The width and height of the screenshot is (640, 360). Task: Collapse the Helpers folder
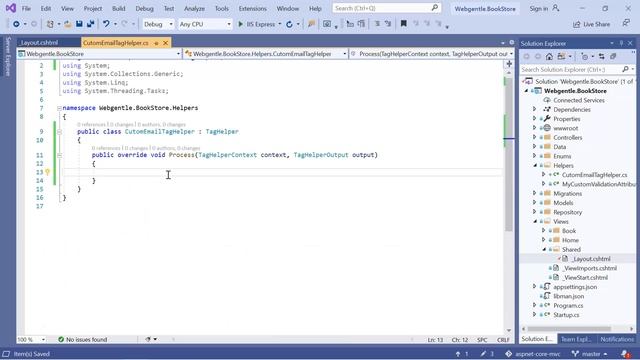pos(535,165)
